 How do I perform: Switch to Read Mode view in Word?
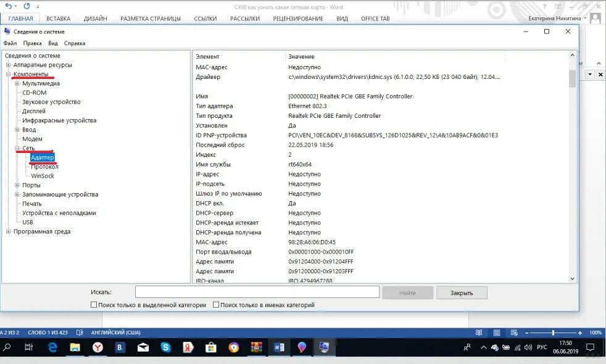[x=479, y=333]
